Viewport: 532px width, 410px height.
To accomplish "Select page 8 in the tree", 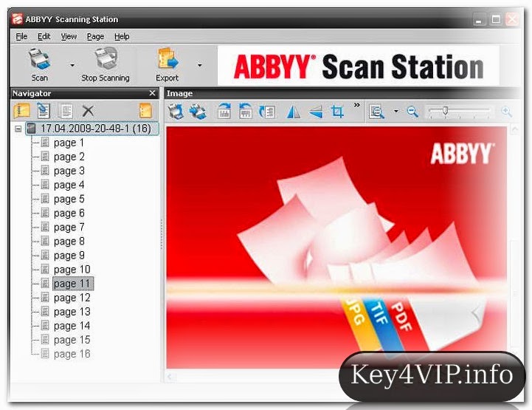I will coord(69,241).
